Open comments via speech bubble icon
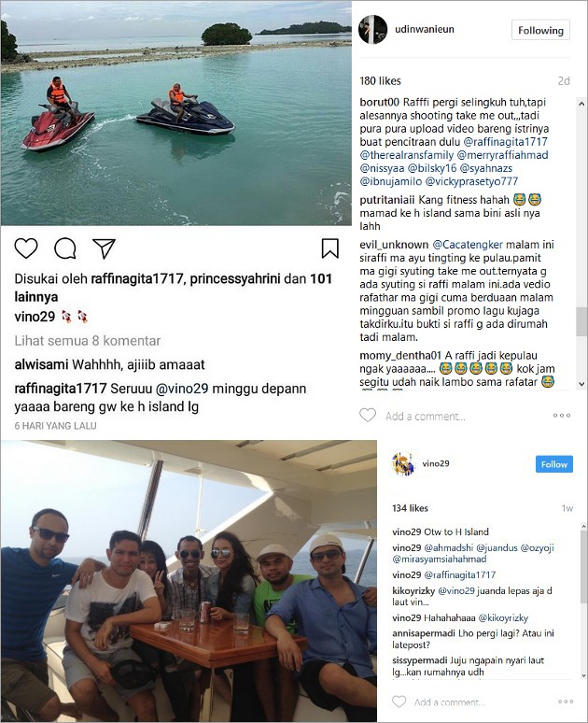 click(x=65, y=248)
